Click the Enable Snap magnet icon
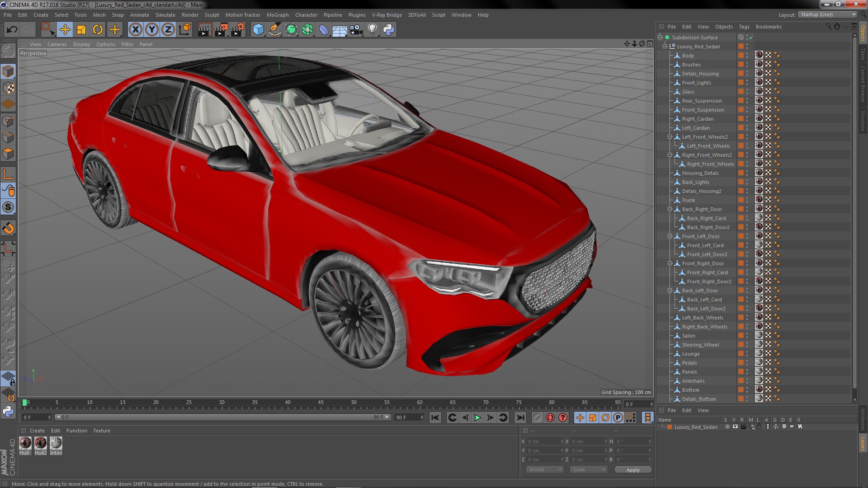 click(8, 228)
